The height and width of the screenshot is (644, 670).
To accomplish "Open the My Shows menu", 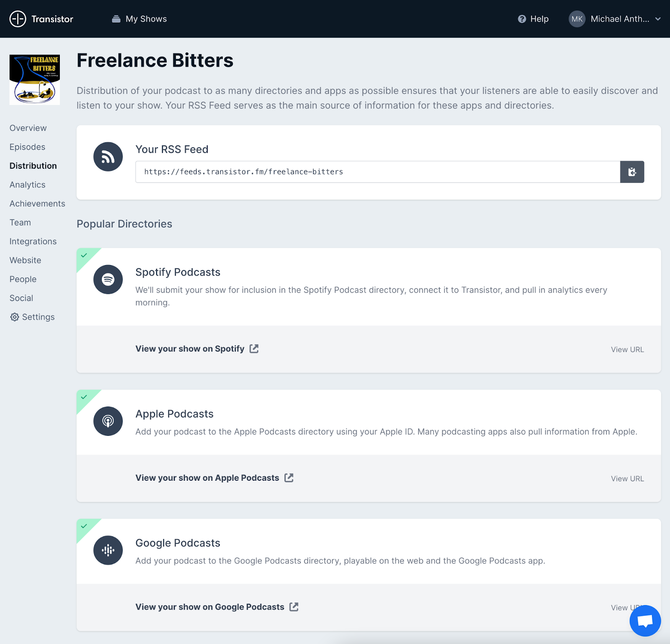I will pos(139,19).
